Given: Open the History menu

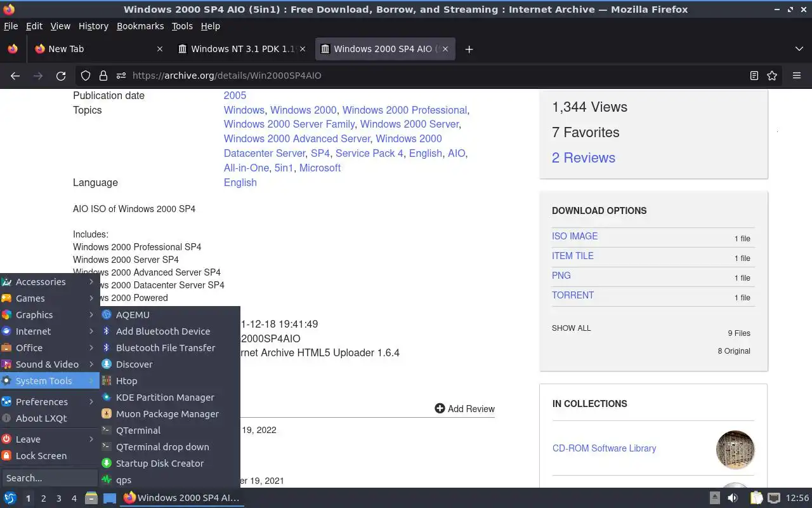Looking at the screenshot, I should [x=93, y=26].
